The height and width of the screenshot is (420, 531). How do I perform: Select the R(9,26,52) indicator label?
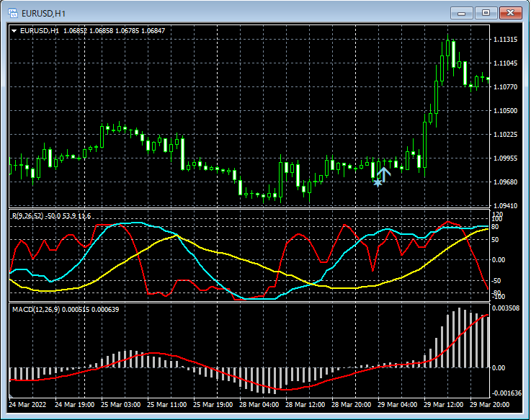29,216
